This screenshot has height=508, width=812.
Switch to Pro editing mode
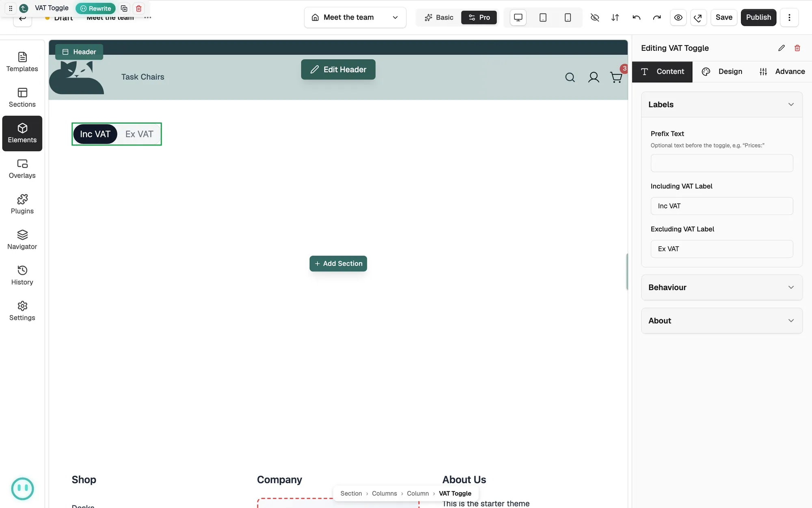[479, 17]
